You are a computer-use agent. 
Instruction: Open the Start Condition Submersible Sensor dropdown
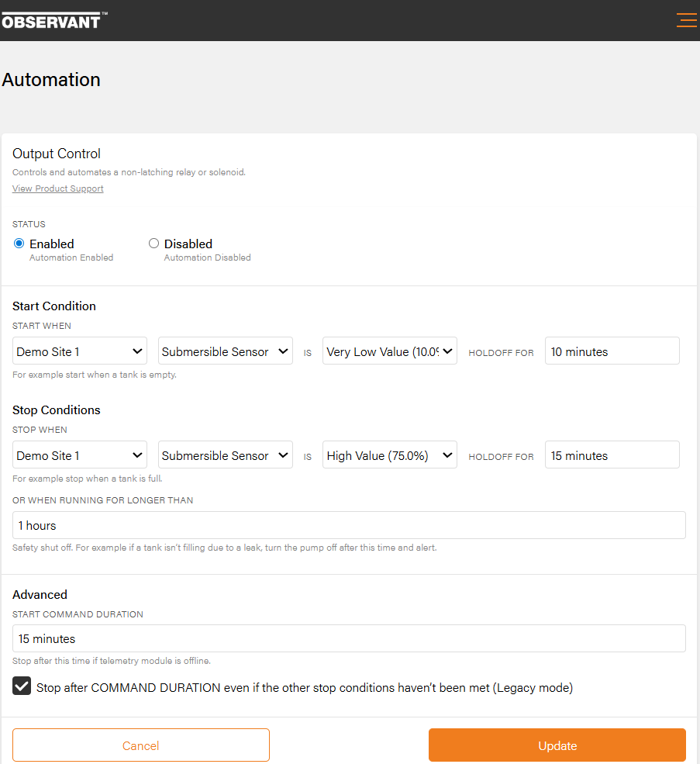pos(225,351)
